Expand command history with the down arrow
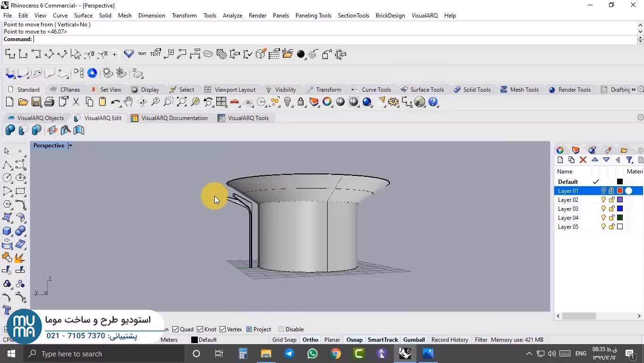644x363 pixels. click(640, 31)
